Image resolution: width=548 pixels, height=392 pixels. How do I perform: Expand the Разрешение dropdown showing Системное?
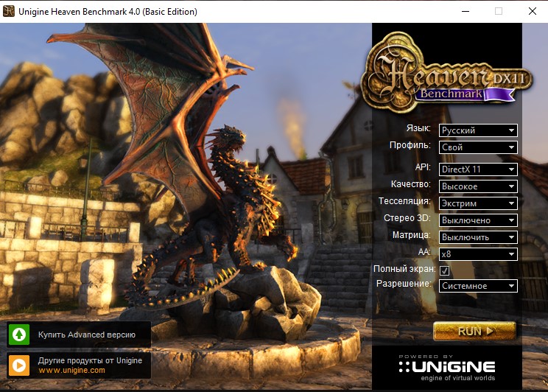point(478,286)
